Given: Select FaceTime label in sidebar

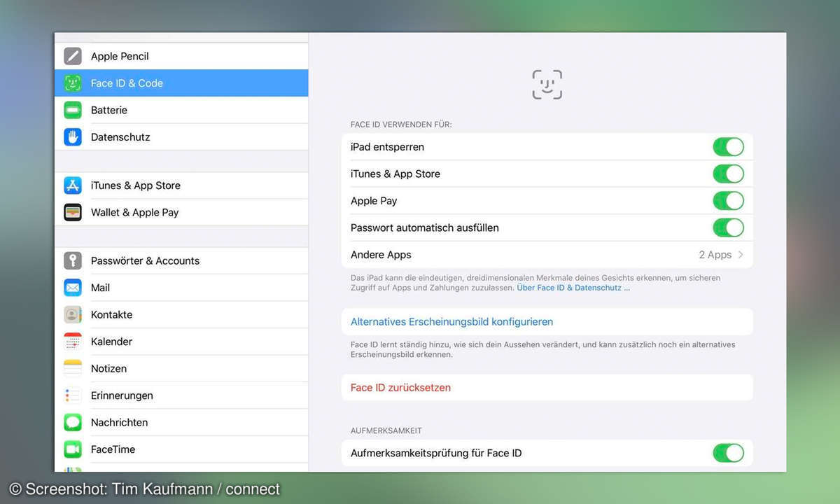Looking at the screenshot, I should coord(113,449).
